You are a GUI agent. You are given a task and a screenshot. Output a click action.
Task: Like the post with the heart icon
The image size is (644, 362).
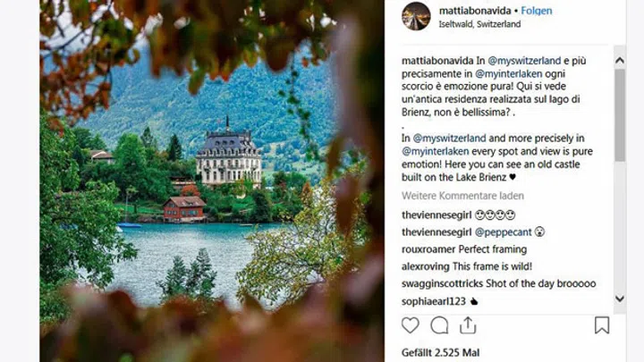click(411, 325)
